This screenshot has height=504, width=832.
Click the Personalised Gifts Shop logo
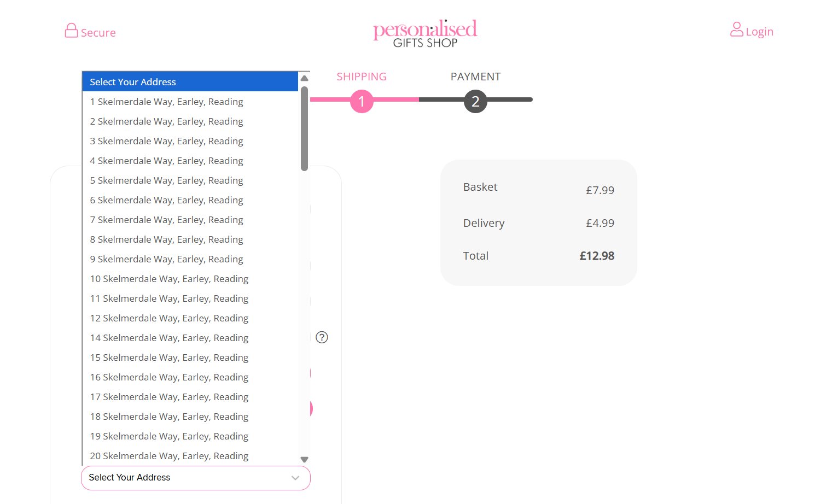425,33
